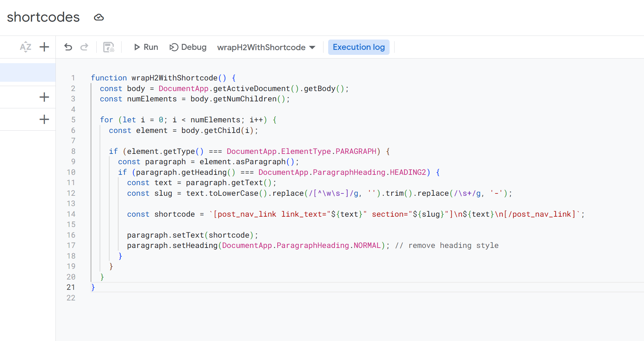Screen dimensions: 644x341
Task: Click PARAGRAPH in the ElementType check on line 8
Action: click(356, 151)
